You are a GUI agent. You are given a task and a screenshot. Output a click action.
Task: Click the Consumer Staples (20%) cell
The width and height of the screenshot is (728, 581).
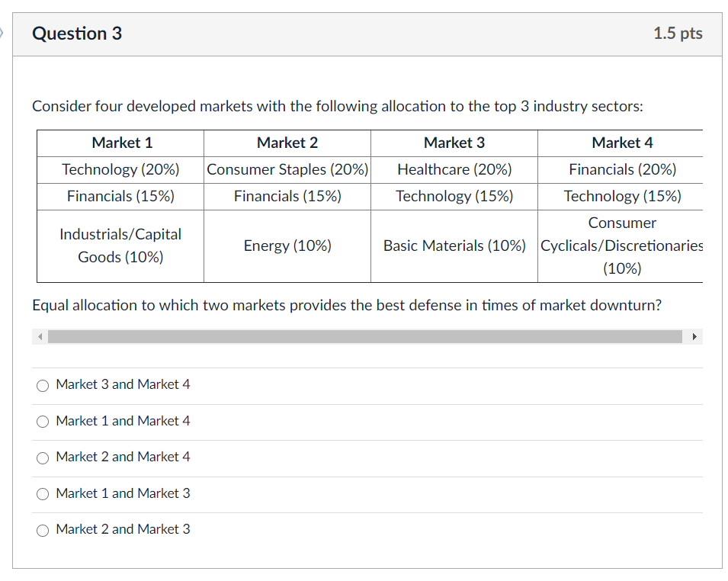pos(287,170)
